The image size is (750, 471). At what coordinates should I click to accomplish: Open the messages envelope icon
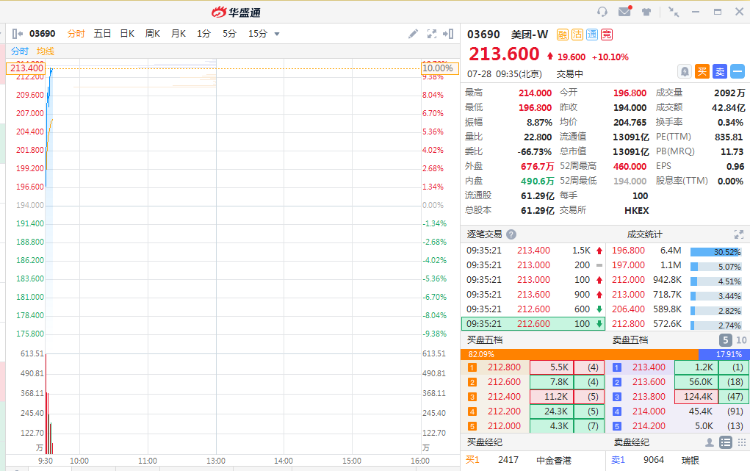[x=625, y=12]
